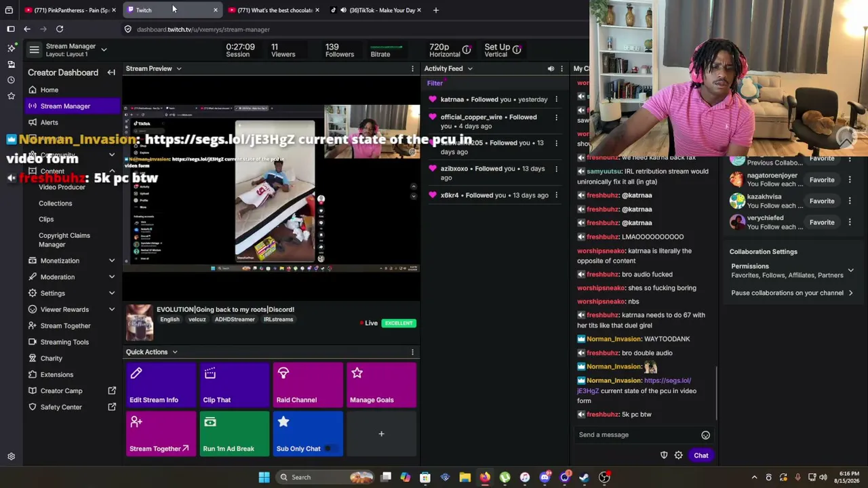This screenshot has height=488, width=868.
Task: Open the Quick Actions panel options menu
Action: coord(412,352)
